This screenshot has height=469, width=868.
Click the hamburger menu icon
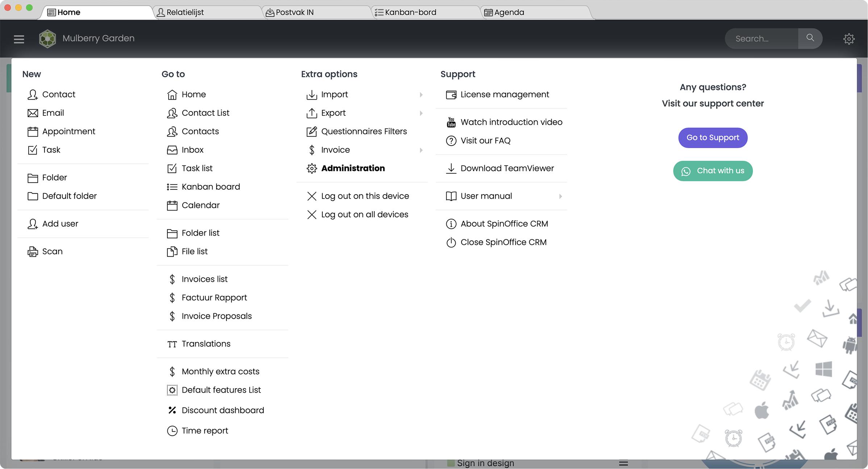coord(19,39)
